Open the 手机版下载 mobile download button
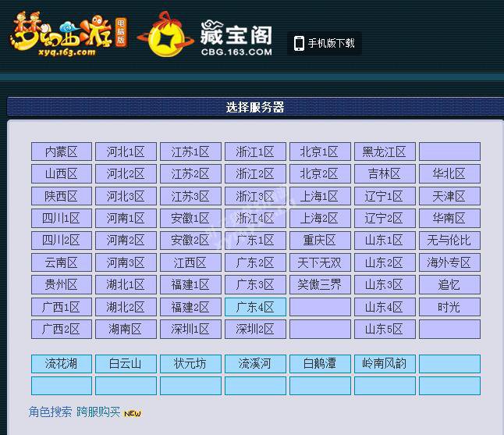 pos(325,44)
